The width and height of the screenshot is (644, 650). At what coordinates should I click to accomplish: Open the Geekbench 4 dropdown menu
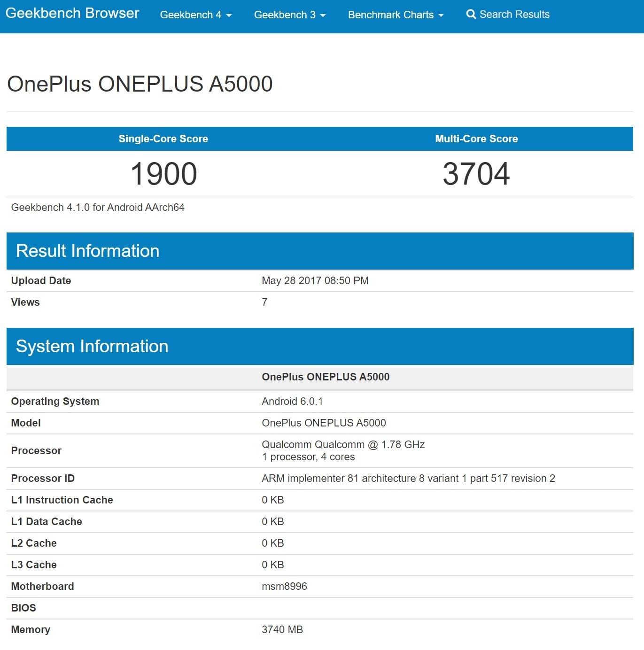195,15
